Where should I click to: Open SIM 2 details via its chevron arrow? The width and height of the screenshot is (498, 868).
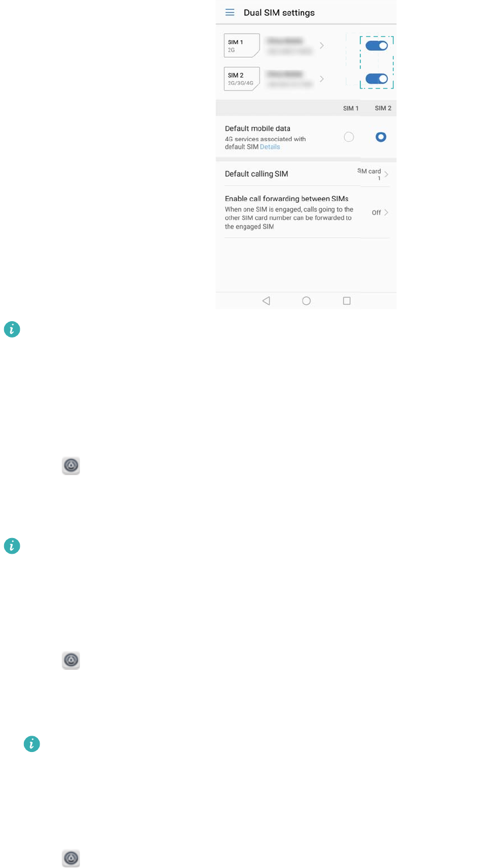[321, 79]
